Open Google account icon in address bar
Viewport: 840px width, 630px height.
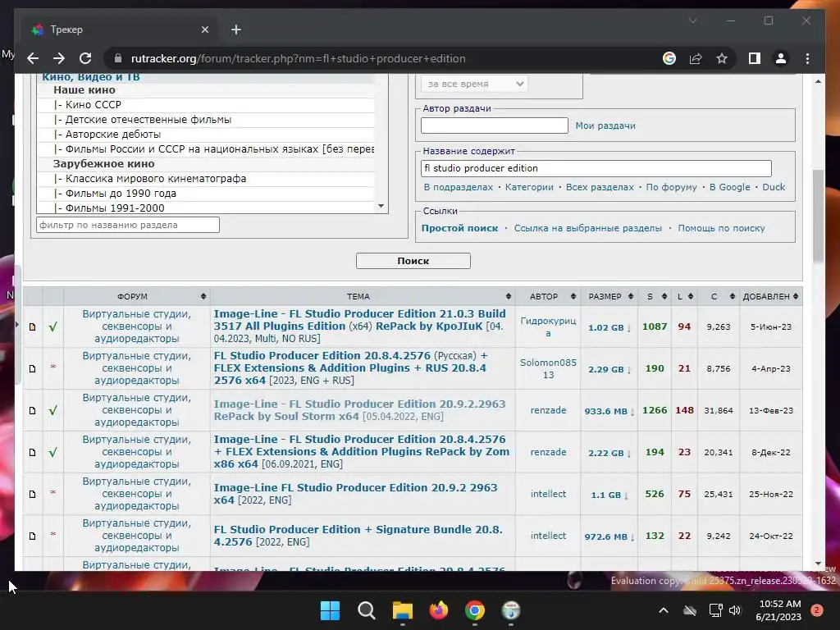[669, 58]
